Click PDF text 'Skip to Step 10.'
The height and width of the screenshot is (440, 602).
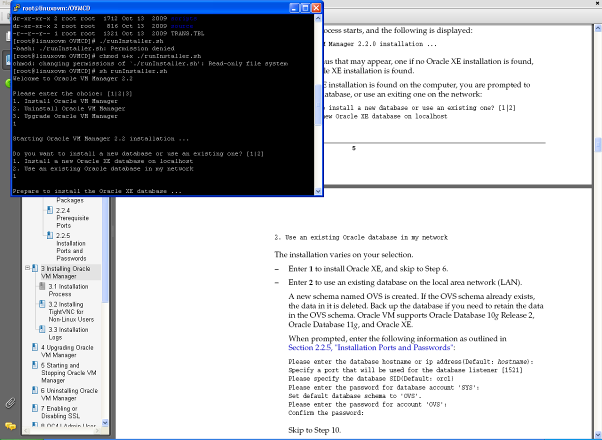point(314,430)
